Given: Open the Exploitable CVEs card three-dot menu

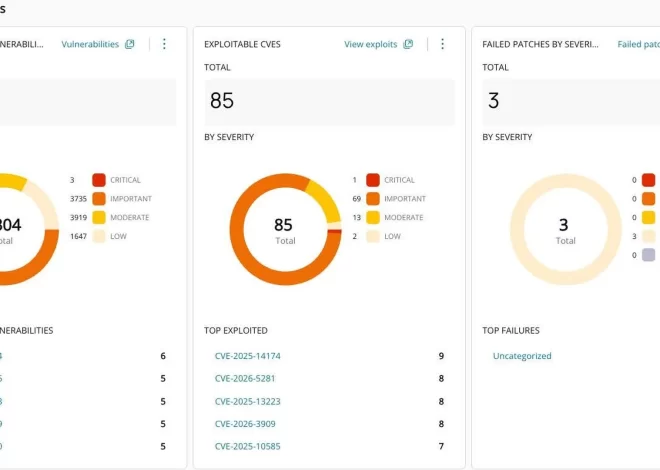Looking at the screenshot, I should pos(442,44).
